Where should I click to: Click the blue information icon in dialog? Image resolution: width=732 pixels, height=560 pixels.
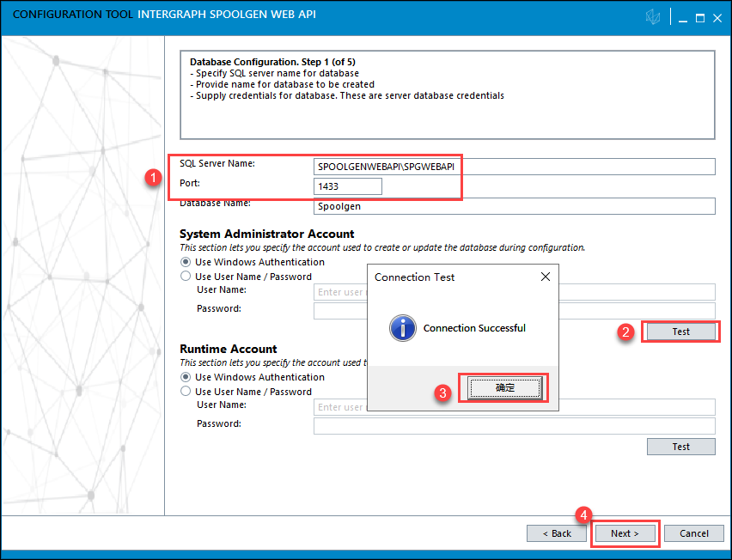402,327
